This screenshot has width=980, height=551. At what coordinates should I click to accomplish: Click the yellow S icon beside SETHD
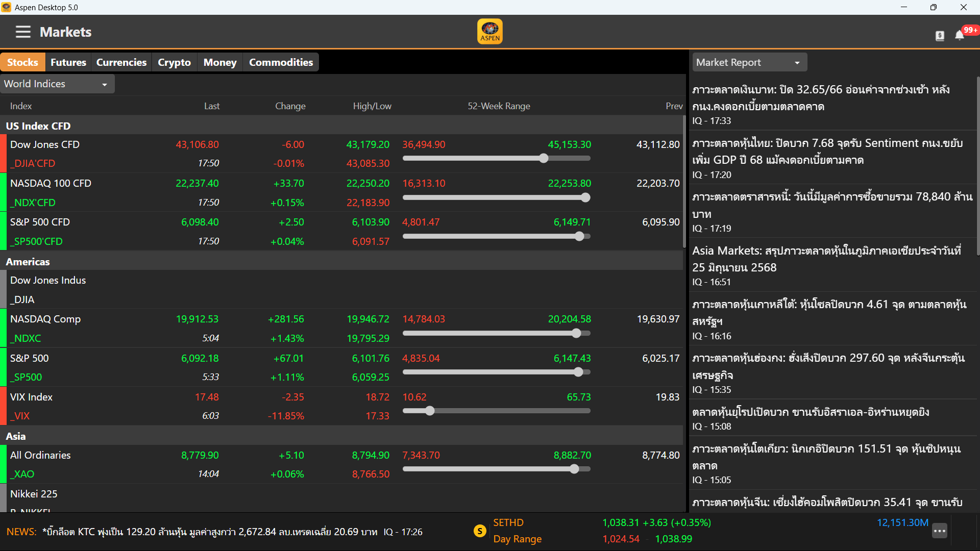pyautogui.click(x=480, y=531)
